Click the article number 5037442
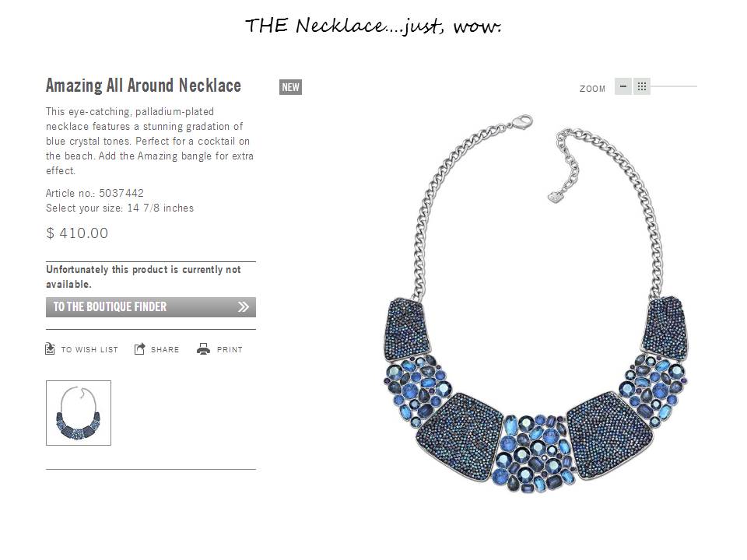Image resolution: width=747 pixels, height=560 pixels. pyautogui.click(x=121, y=193)
